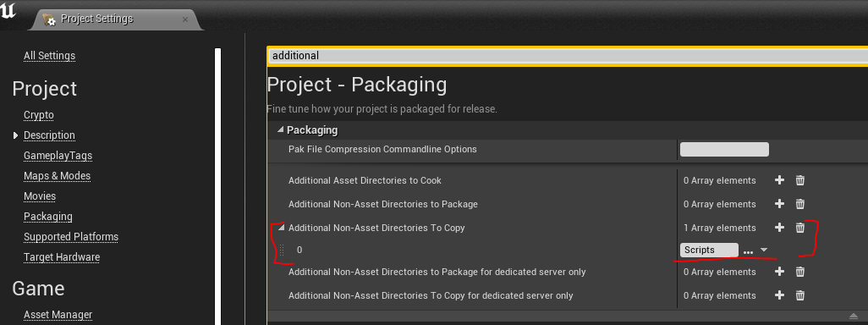This screenshot has width=868, height=325.
Task: Open All Settings link
Action: point(49,55)
